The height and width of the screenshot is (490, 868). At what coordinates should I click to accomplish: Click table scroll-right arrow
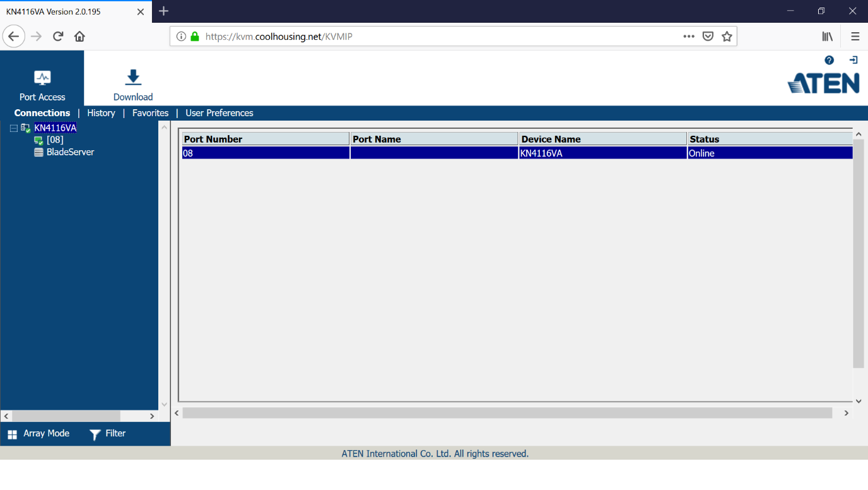click(x=847, y=413)
